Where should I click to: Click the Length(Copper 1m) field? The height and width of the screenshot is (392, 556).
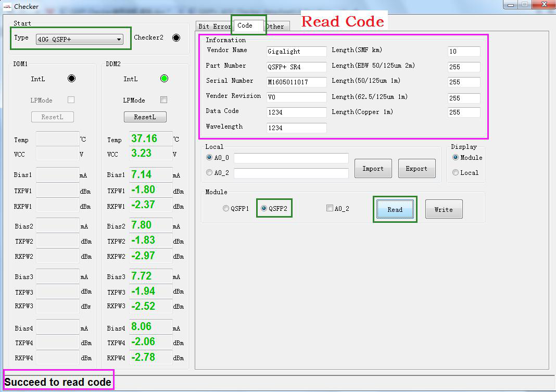click(x=464, y=112)
